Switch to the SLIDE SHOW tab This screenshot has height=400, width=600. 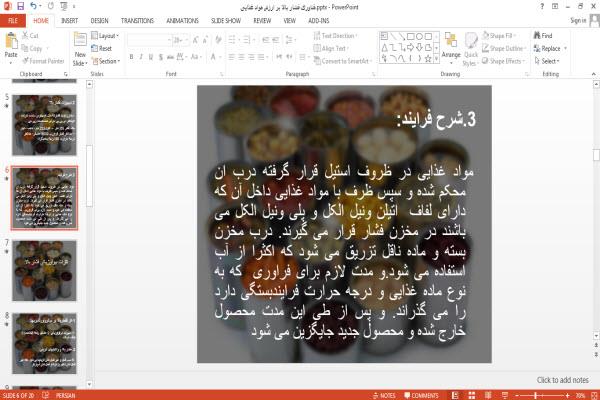[226, 21]
